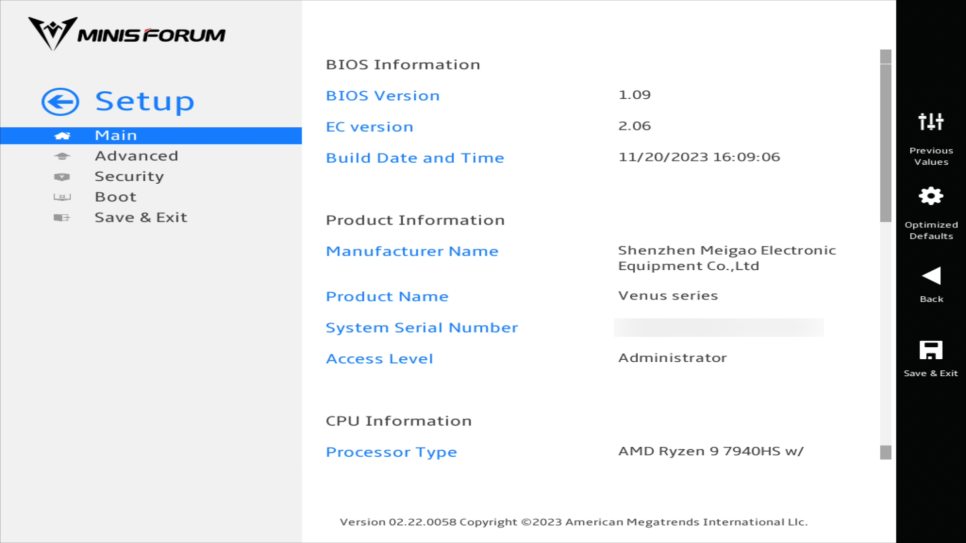Click the Minisforum logo
This screenshot has height=543, width=966.
127,34
